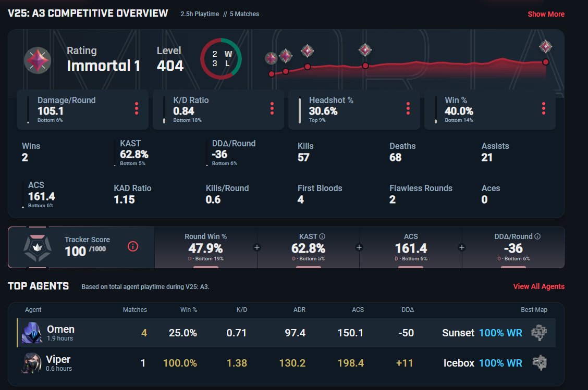Click the Damage/Round 105.1 stat card
The image size is (588, 390).
click(82, 109)
